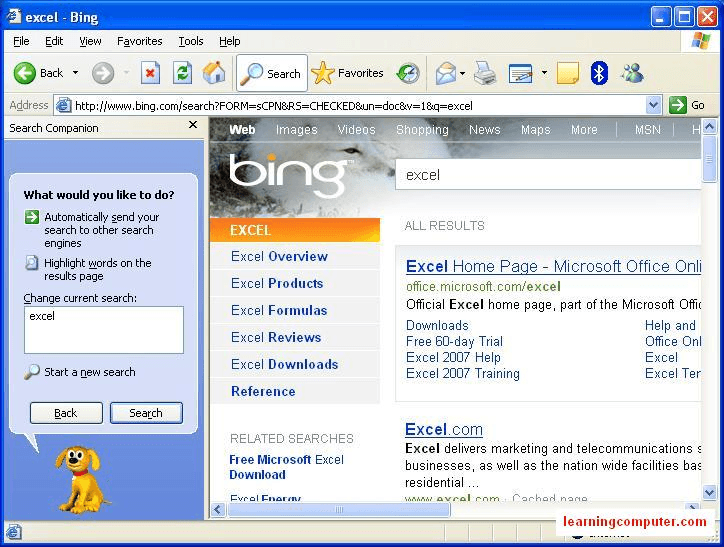
Task: Open the Messenger icon in toolbar
Action: tap(632, 73)
